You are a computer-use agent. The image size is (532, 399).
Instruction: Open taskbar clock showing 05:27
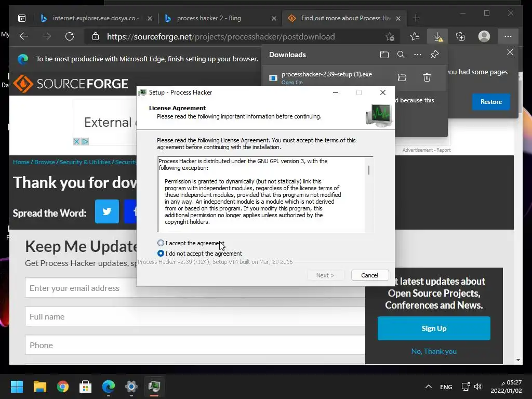tap(506, 387)
